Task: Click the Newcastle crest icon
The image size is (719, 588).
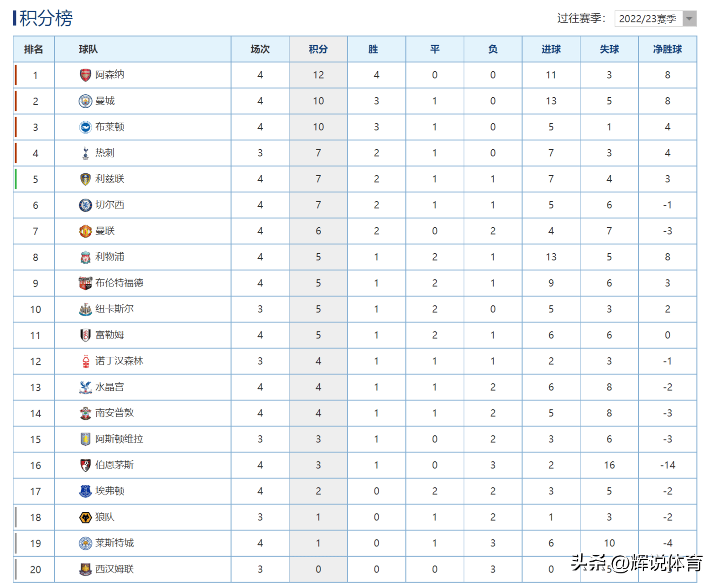Action: (x=85, y=309)
